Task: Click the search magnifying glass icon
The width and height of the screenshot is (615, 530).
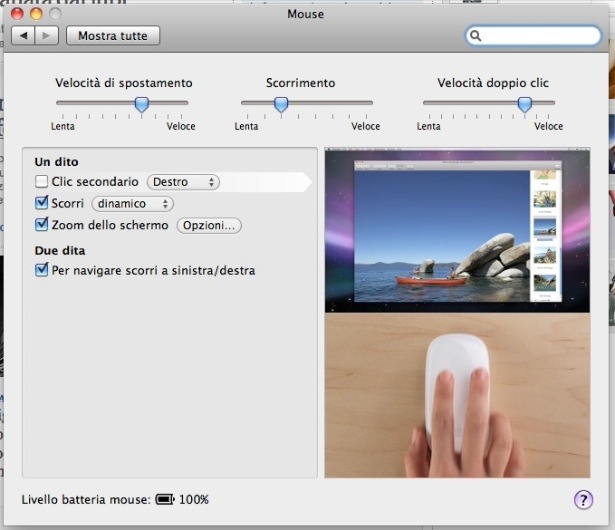Action: coord(477,36)
